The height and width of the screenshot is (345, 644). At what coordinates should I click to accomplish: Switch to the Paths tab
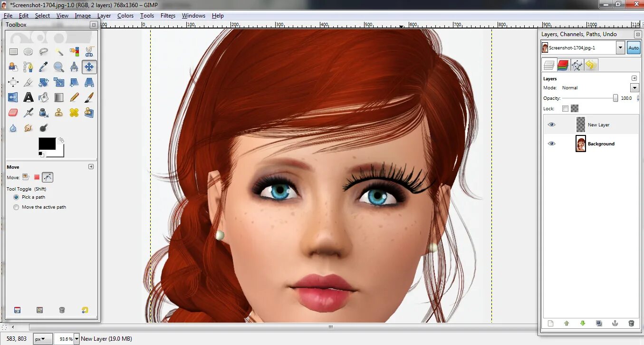pos(577,65)
